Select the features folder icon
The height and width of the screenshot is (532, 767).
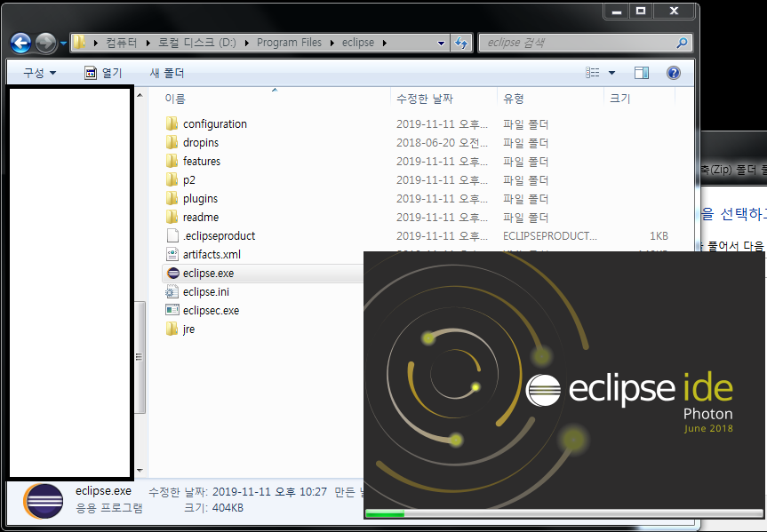[x=172, y=161]
